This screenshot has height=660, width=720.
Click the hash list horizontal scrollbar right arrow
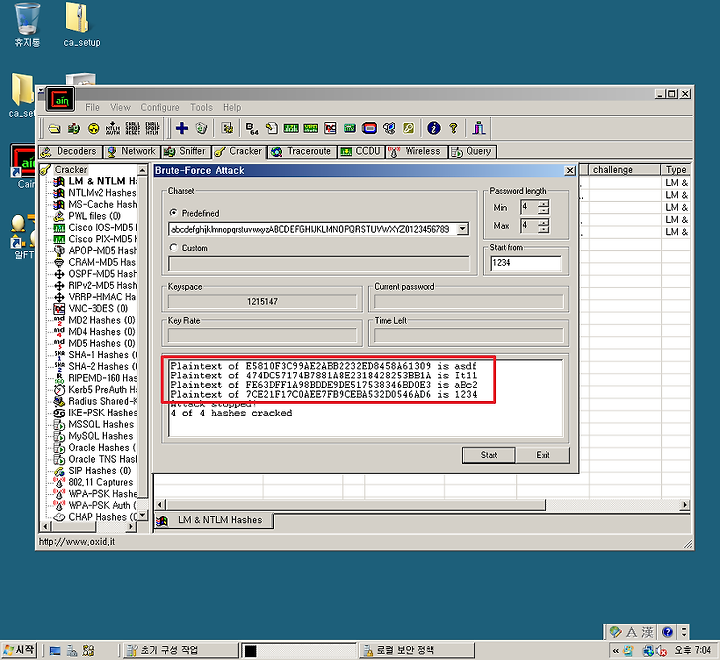click(x=685, y=505)
